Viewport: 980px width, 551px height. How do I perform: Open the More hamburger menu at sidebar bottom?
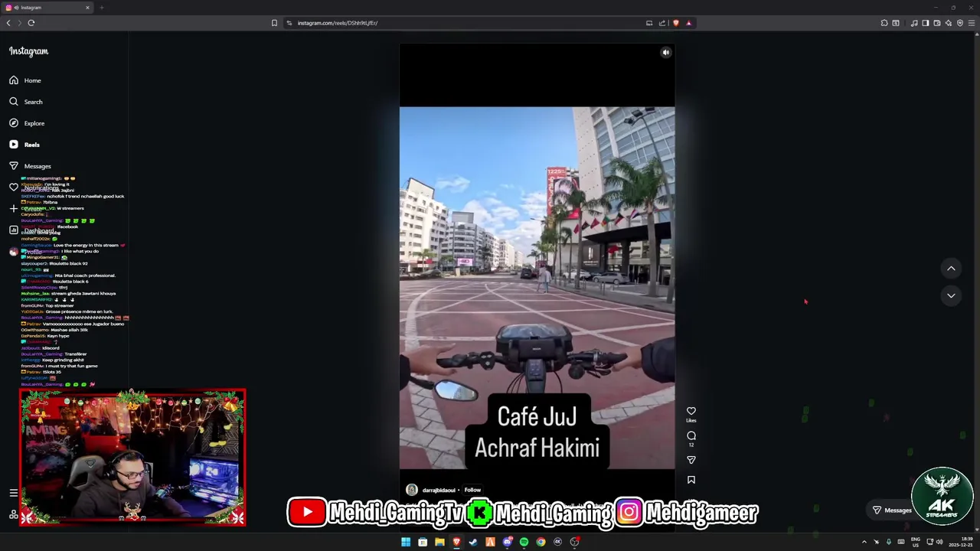pos(13,493)
